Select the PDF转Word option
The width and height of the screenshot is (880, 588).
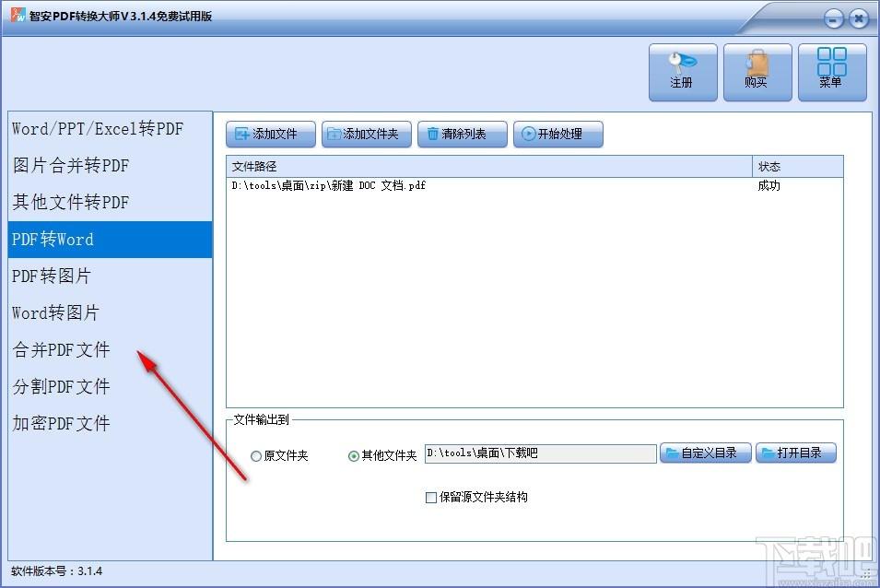coord(110,240)
